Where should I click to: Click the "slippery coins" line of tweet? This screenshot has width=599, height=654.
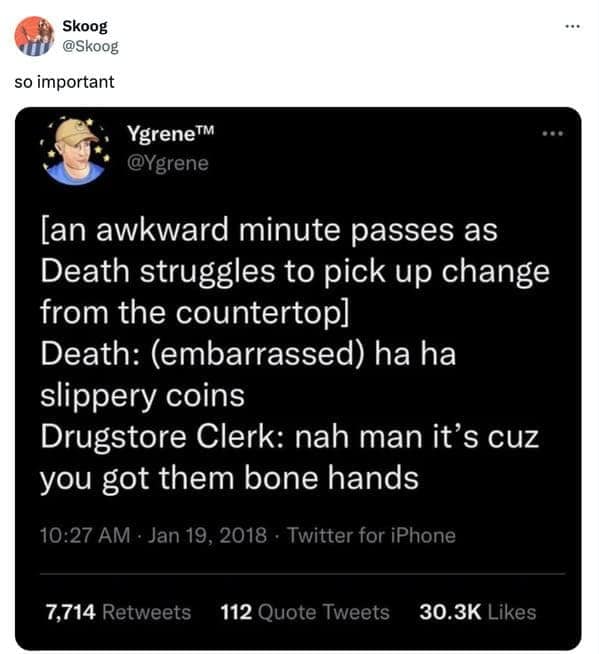(142, 395)
